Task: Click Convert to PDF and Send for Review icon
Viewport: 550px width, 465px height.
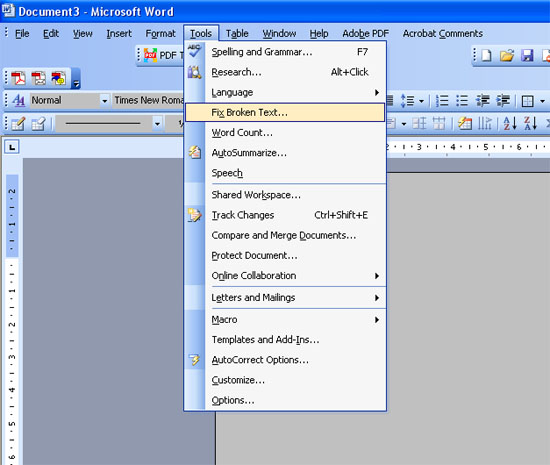Action: click(x=59, y=78)
